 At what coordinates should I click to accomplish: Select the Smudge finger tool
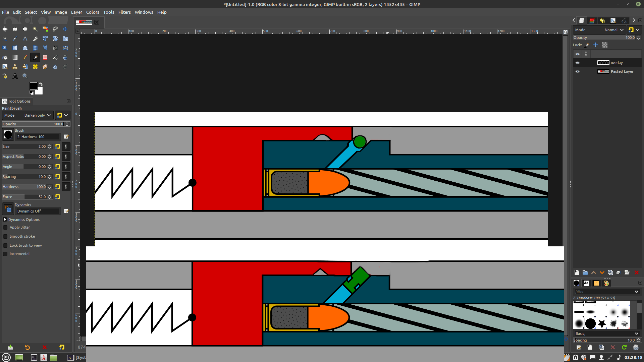tap(45, 67)
